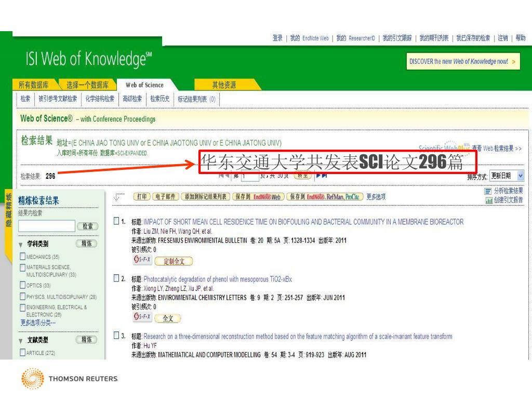532x399 pixels.
Task: Click 查看 Web 检索结果 link
Action: tap(497, 148)
